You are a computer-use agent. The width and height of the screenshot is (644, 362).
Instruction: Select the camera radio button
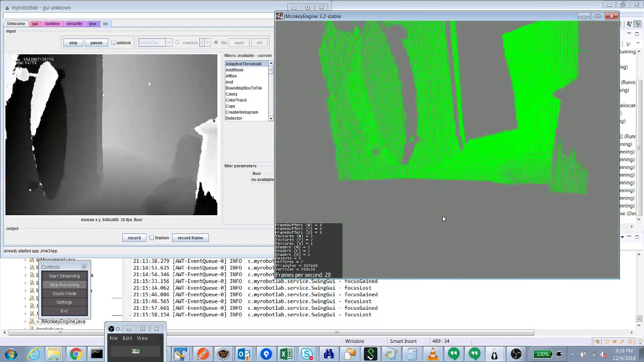177,43
